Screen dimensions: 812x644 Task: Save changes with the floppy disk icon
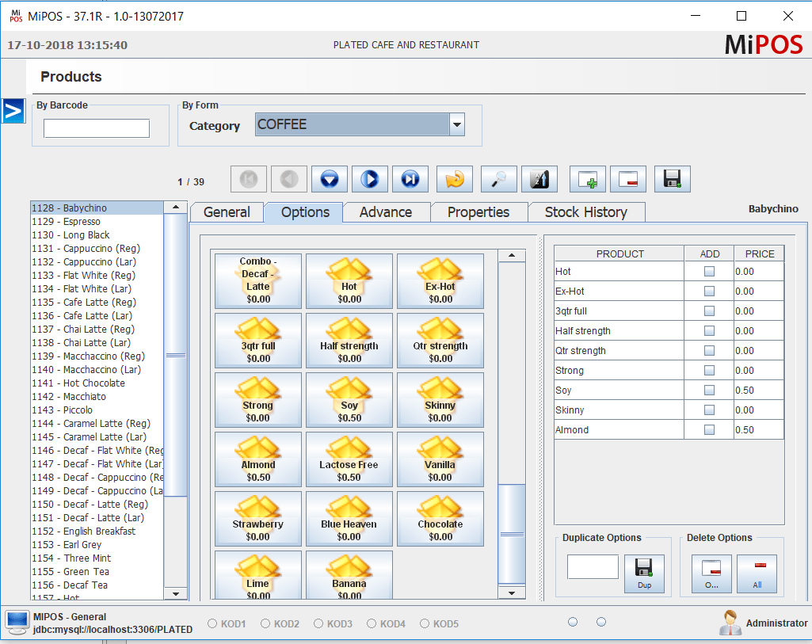[x=671, y=179]
